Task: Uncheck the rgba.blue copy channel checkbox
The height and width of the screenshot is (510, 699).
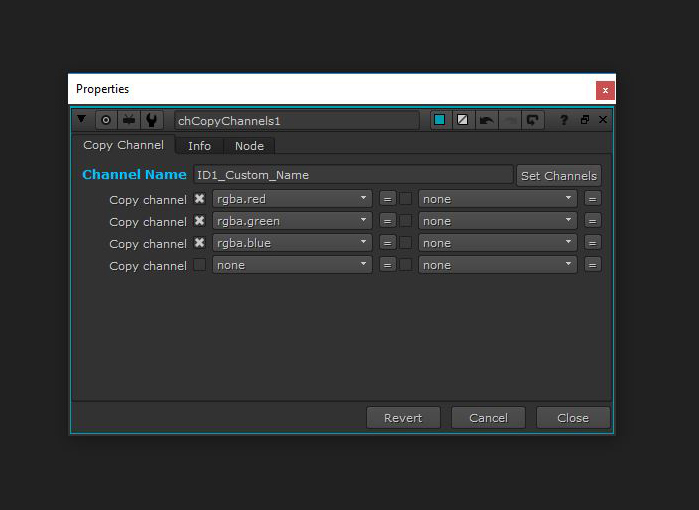Action: [x=200, y=243]
